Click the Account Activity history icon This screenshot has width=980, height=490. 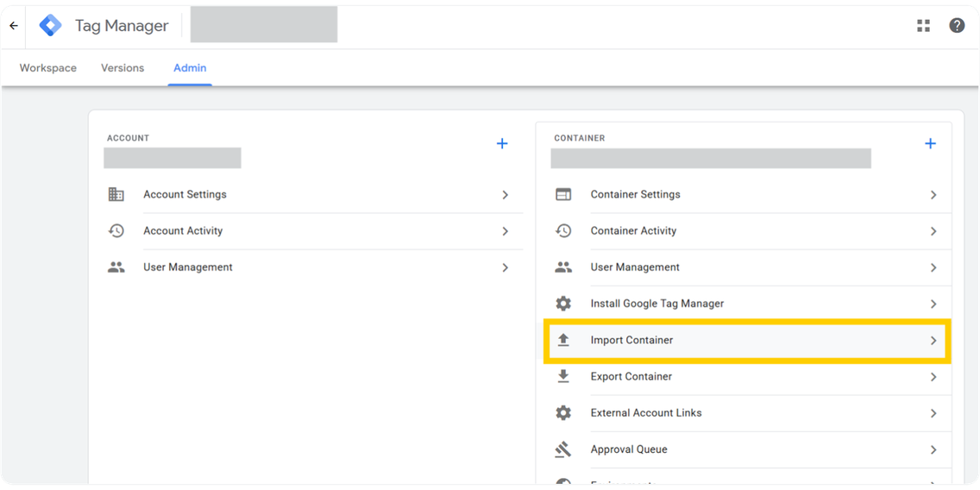pos(116,231)
